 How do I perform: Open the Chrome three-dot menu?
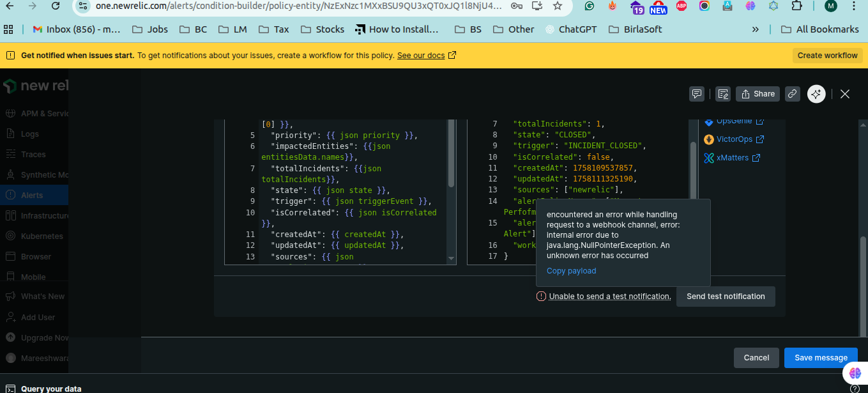click(x=854, y=6)
